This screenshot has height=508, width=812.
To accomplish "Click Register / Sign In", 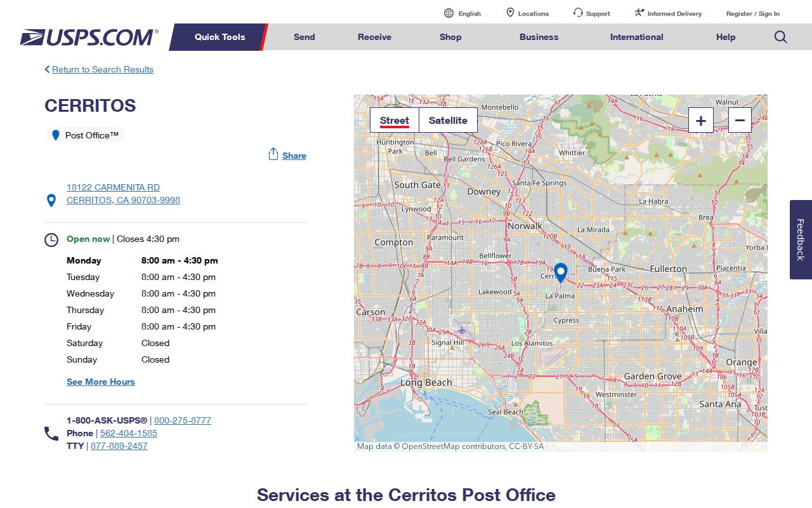I will [x=753, y=13].
